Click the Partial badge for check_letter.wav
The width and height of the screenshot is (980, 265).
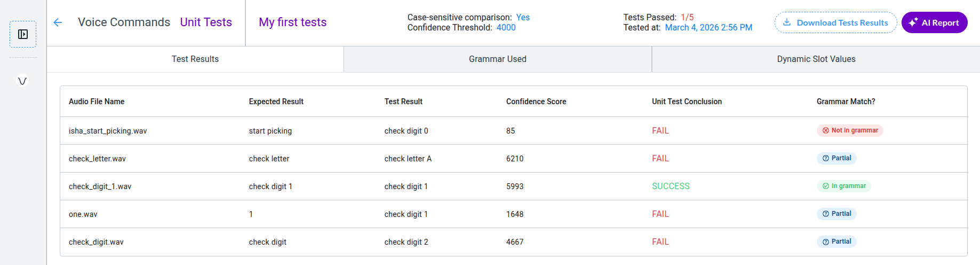pos(836,158)
